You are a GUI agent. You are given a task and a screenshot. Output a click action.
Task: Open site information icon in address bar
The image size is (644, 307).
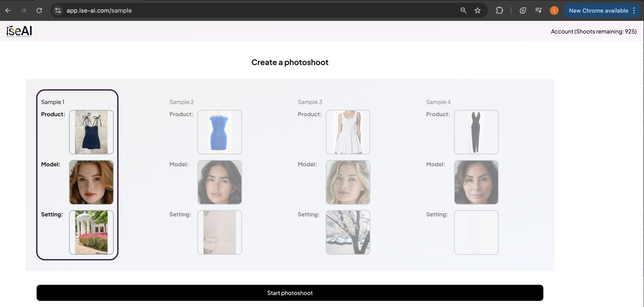pos(58,10)
